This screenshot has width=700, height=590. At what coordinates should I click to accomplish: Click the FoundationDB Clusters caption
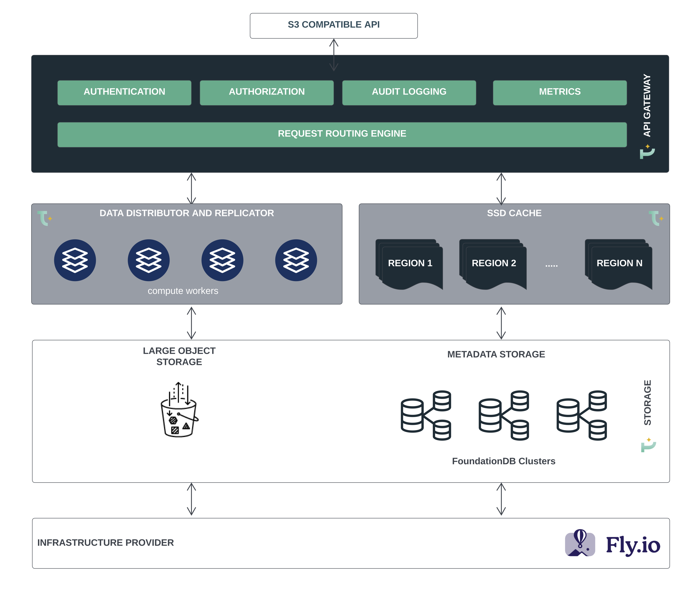coord(503,461)
